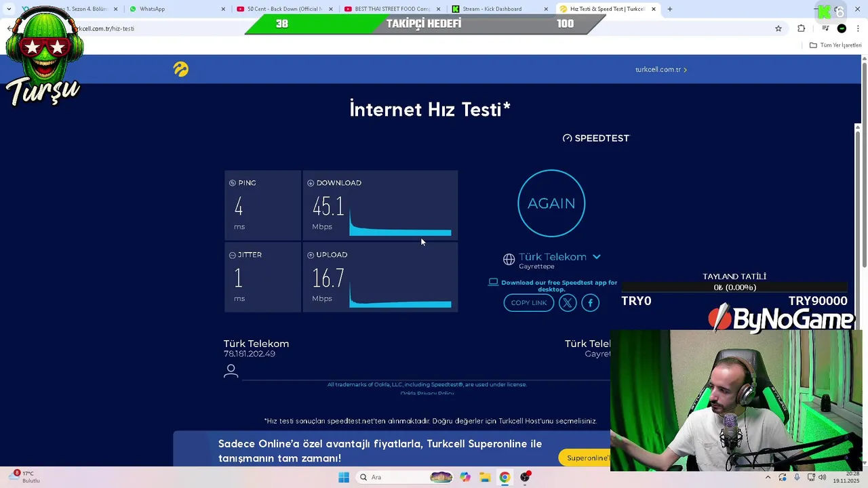Click the microphone tray icon
Image resolution: width=868 pixels, height=488 pixels.
797,477
